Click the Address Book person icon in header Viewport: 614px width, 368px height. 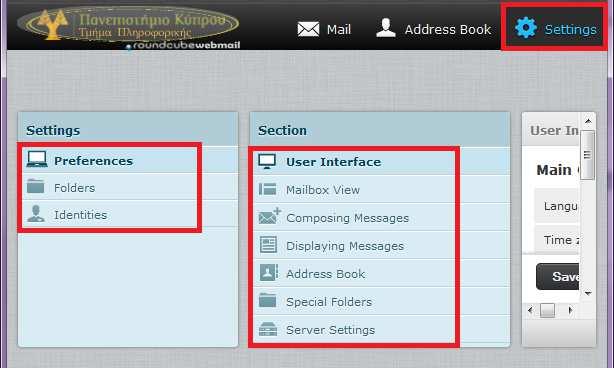(x=386, y=28)
